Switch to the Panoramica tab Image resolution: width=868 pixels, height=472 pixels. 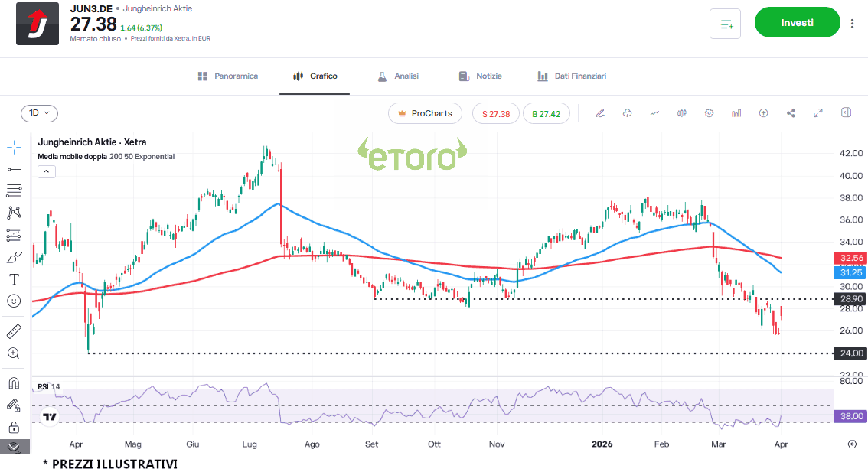click(x=227, y=76)
